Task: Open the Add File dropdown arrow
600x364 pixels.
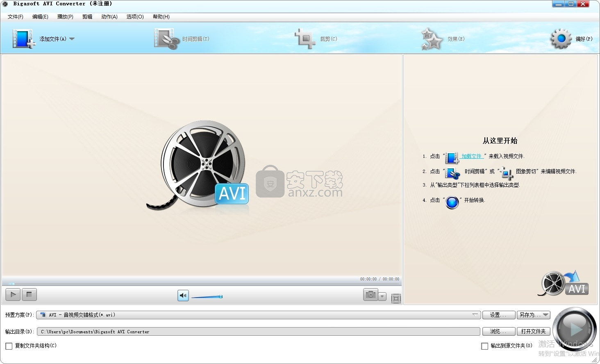Action: pyautogui.click(x=72, y=39)
